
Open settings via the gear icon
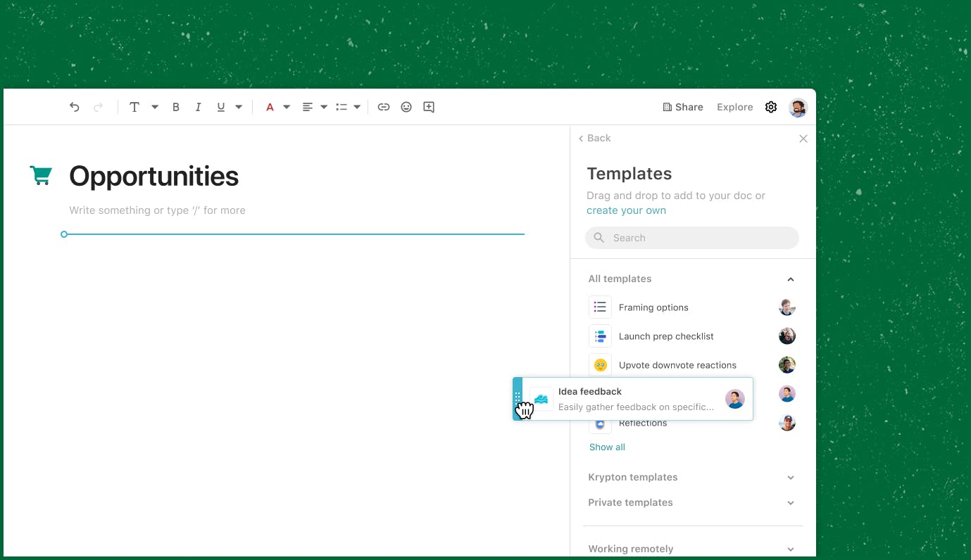point(771,107)
